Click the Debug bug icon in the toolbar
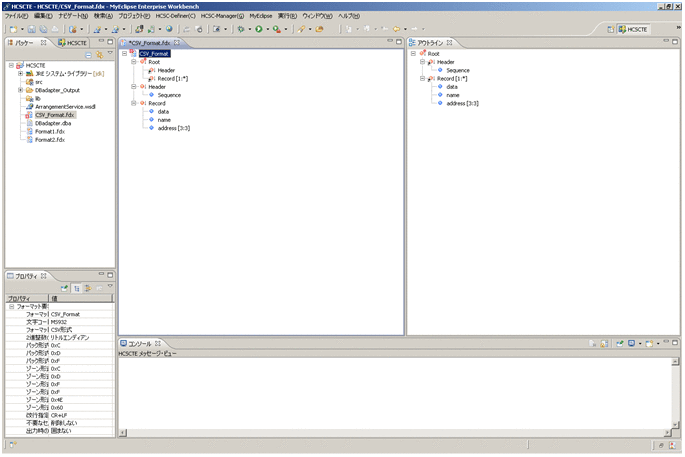 click(x=241, y=29)
